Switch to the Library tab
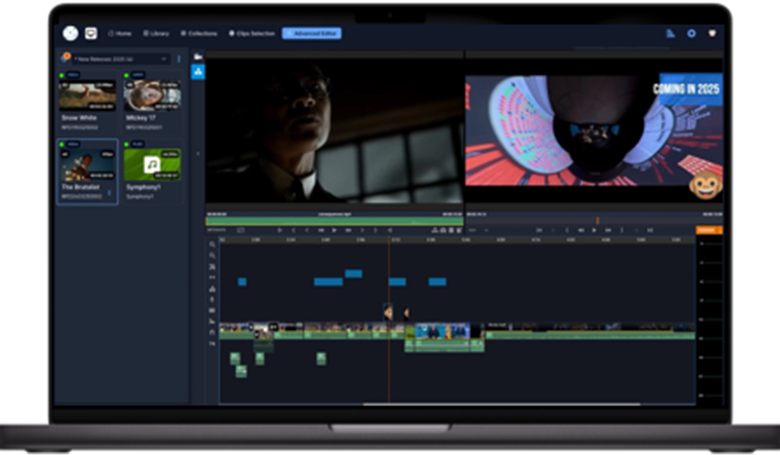 154,33
